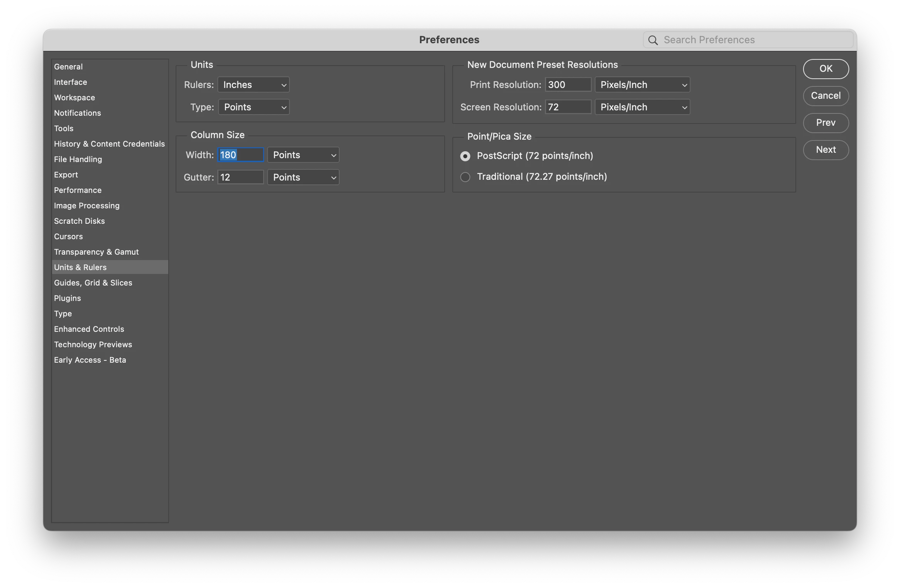This screenshot has height=588, width=900.
Task: Expand the Column Width units dropdown
Action: point(303,155)
